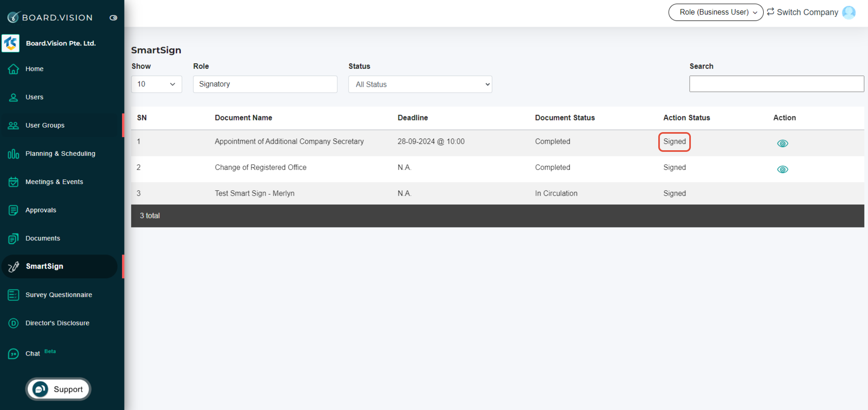Sort by Deadline column header

click(x=413, y=118)
